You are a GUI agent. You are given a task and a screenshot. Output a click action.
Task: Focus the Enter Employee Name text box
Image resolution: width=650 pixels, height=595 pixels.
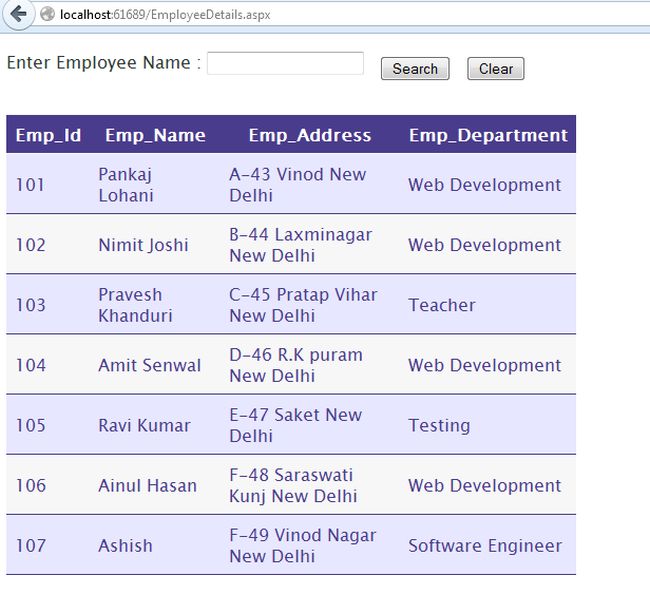(285, 63)
